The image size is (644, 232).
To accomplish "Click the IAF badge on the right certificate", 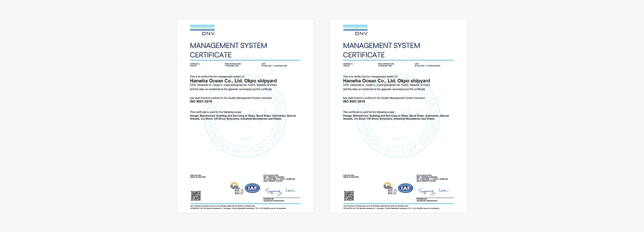I will (x=405, y=188).
